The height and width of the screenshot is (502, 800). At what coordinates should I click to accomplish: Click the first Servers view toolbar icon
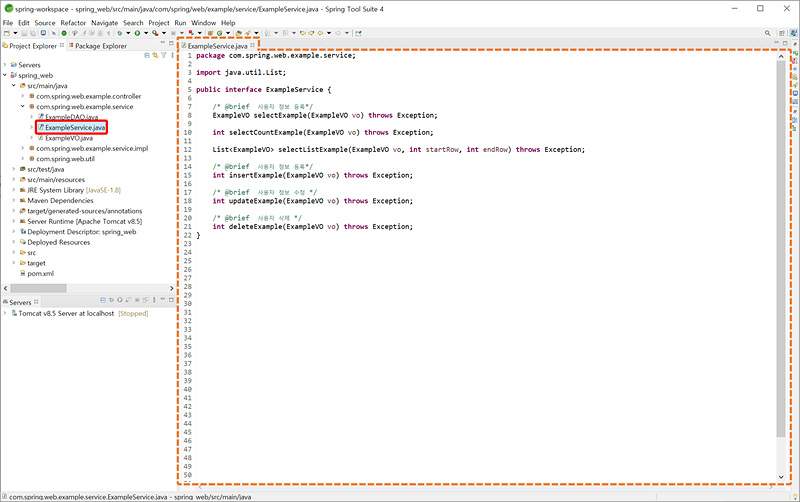click(103, 300)
